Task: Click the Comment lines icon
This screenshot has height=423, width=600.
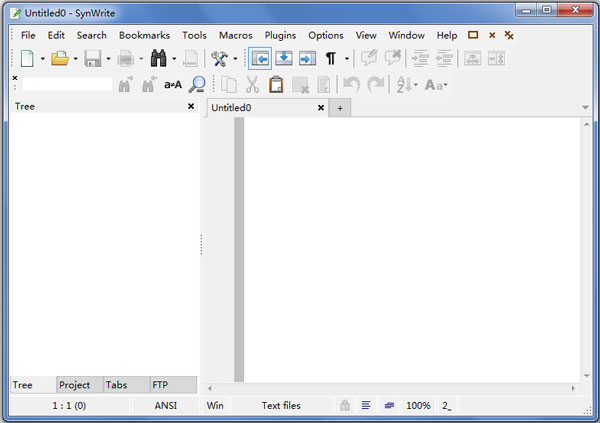Action: (369, 58)
